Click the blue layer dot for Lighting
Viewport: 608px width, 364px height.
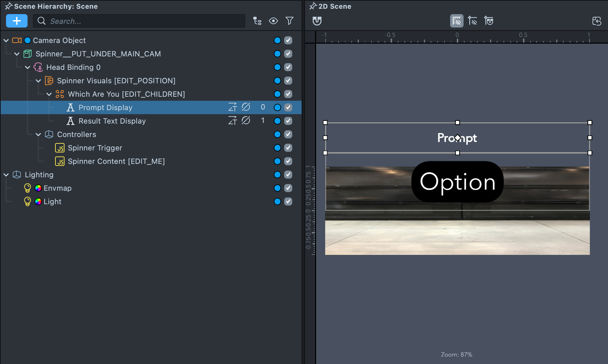(x=277, y=175)
